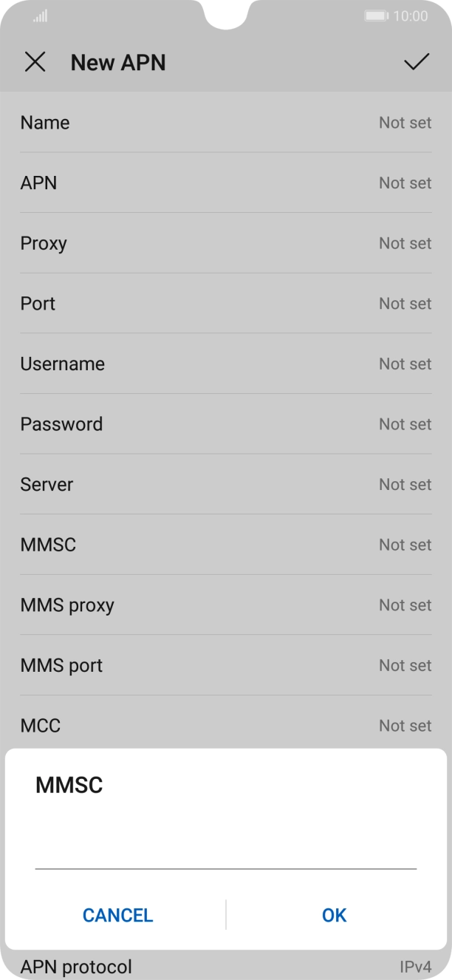The height and width of the screenshot is (980, 452).
Task: Open the Proxy setting
Action: coord(226,243)
